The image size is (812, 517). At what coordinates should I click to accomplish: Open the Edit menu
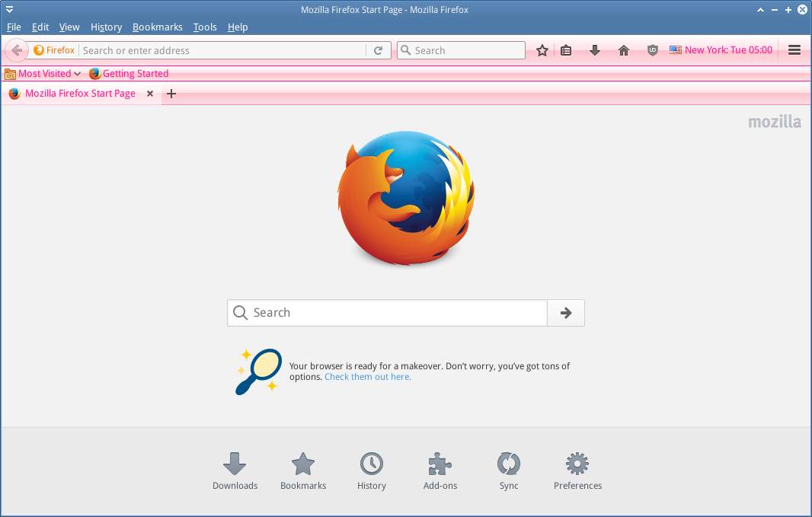(x=40, y=27)
